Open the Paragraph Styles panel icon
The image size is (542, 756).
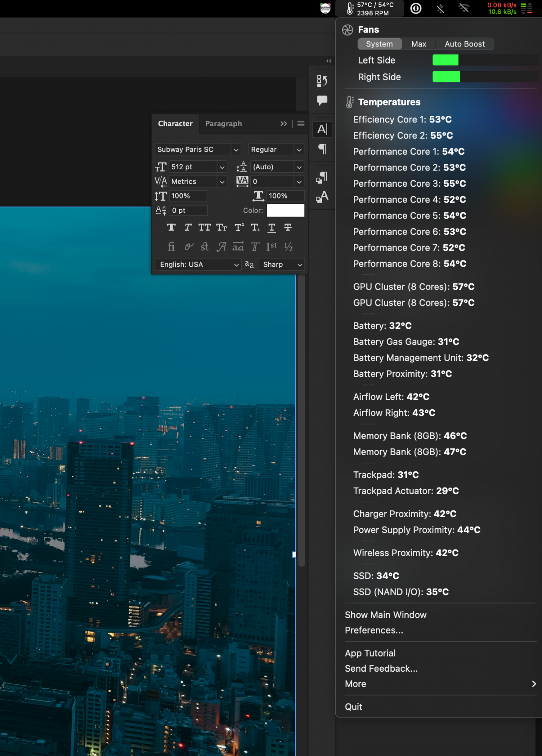322,177
